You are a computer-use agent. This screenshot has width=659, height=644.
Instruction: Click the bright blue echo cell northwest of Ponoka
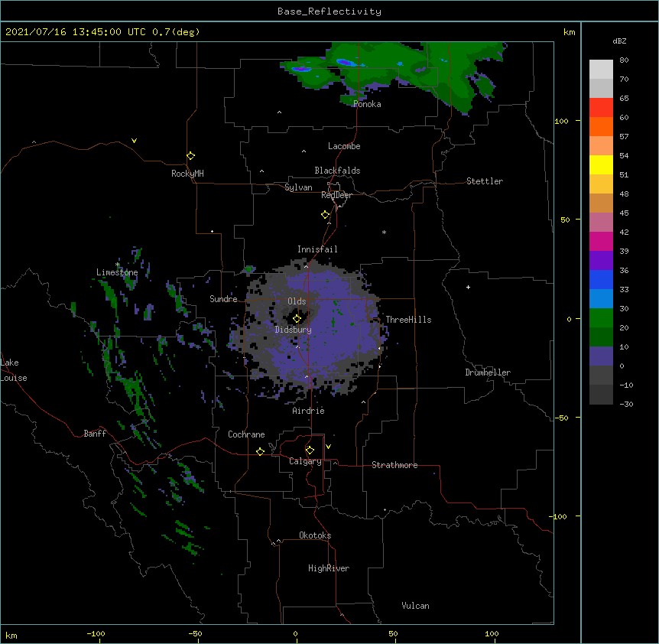[x=345, y=63]
